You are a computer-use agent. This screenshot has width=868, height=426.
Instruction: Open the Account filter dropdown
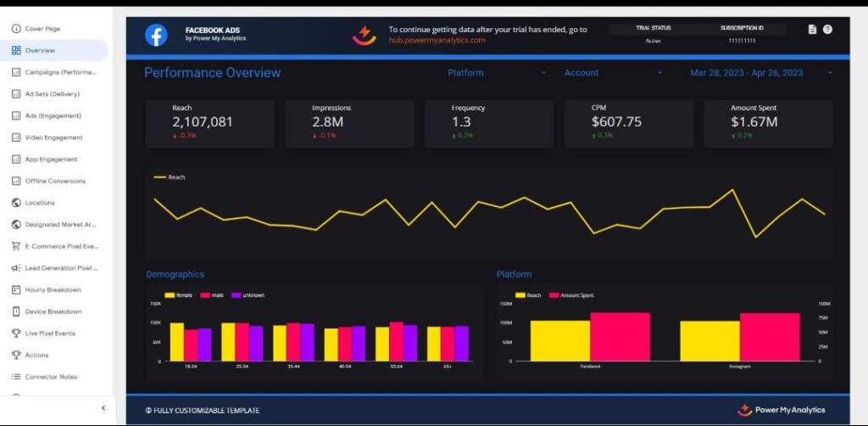(x=614, y=73)
